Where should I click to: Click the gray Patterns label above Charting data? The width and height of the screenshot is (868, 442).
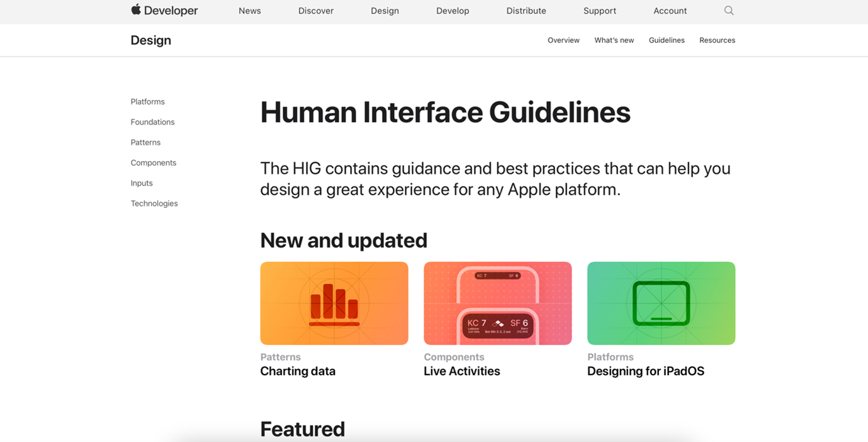click(x=281, y=357)
